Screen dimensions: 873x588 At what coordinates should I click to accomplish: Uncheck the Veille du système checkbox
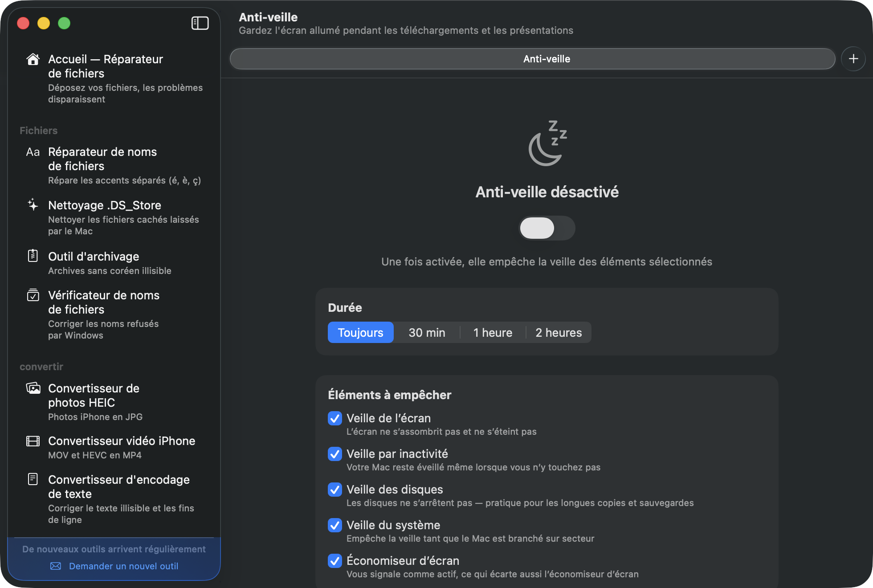335,525
